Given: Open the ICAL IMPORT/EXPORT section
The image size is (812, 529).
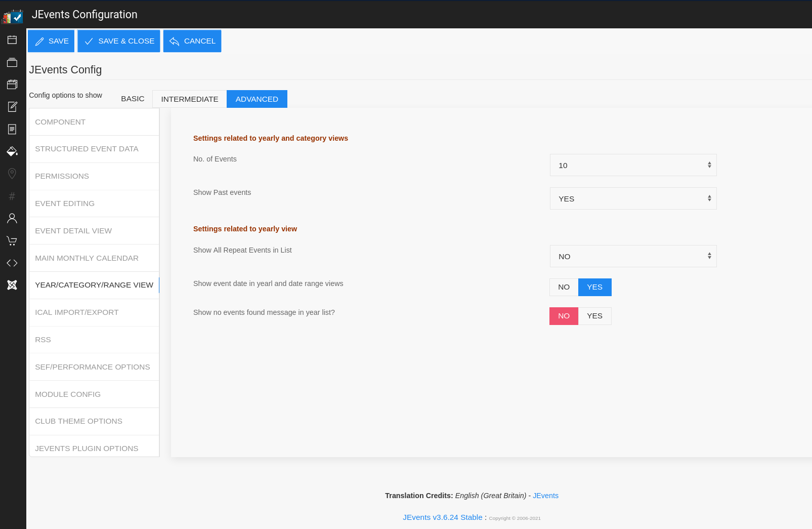Looking at the screenshot, I should (x=94, y=312).
